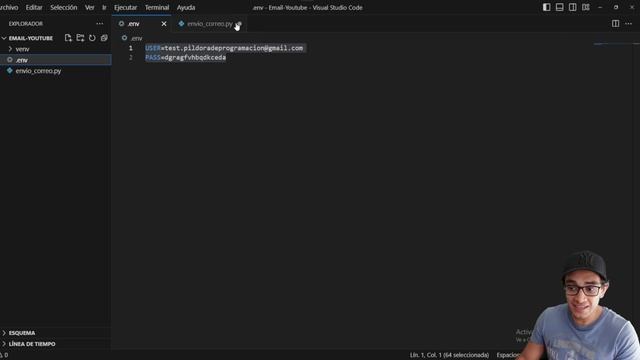This screenshot has height=360, width=640.
Task: Click the .env breadcrumb item
Action: [x=132, y=38]
